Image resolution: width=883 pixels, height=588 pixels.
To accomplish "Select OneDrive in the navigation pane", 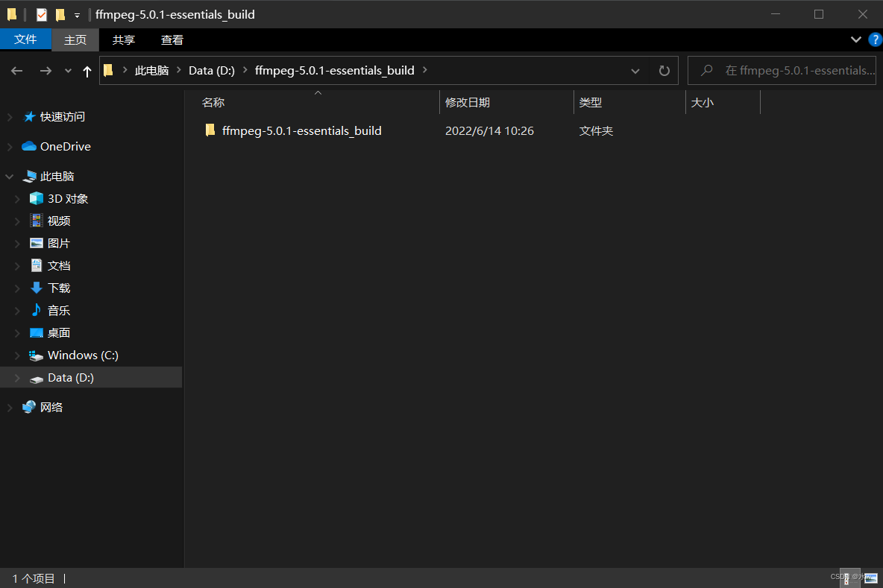I will point(66,146).
